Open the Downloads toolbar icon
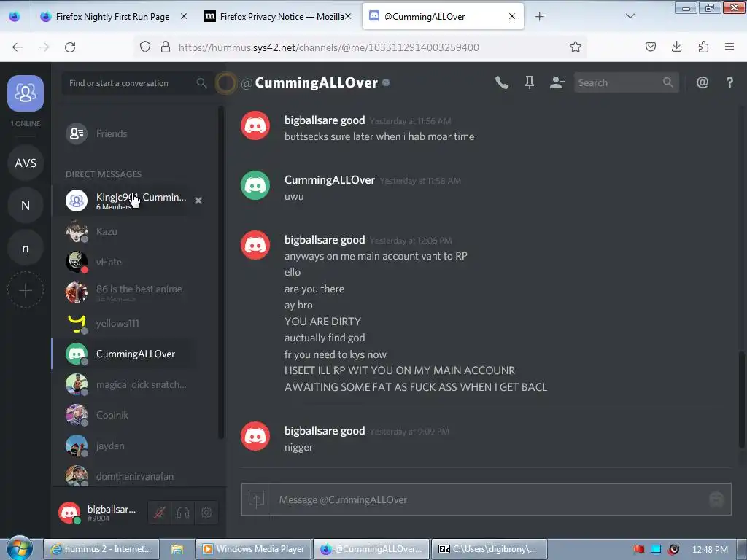Image resolution: width=747 pixels, height=560 pixels. pyautogui.click(x=676, y=47)
